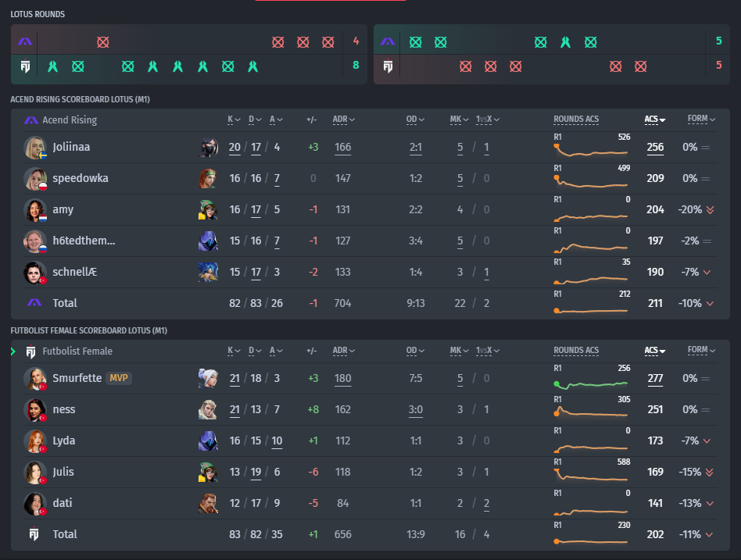Sort Acend table by A column
The image size is (741, 560).
[276, 119]
